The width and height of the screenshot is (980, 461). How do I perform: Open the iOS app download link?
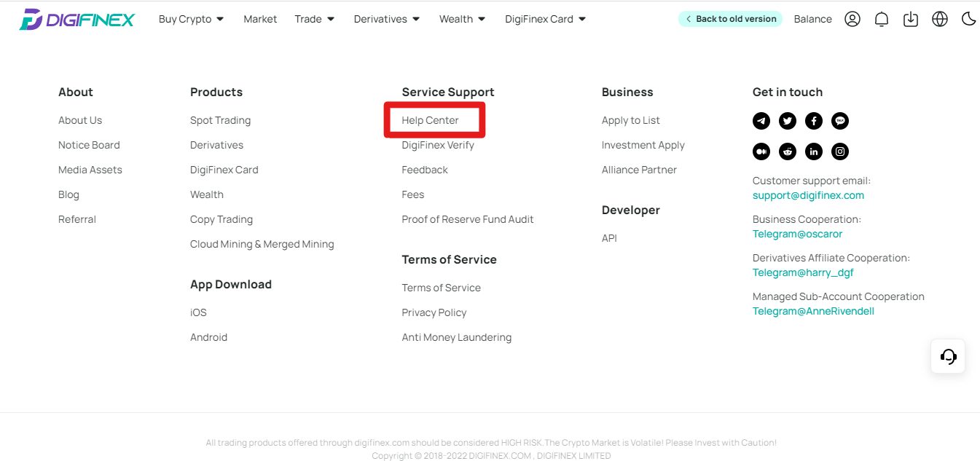pyautogui.click(x=198, y=312)
